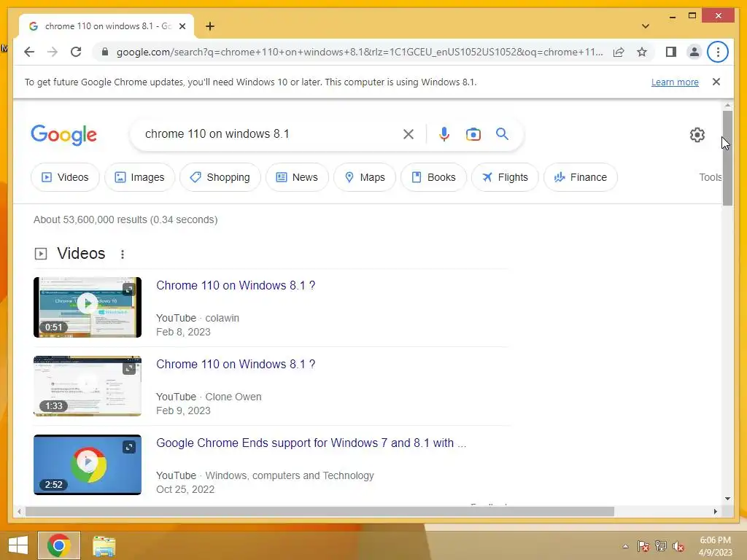747x560 pixels.
Task: Show Books results
Action: click(433, 177)
